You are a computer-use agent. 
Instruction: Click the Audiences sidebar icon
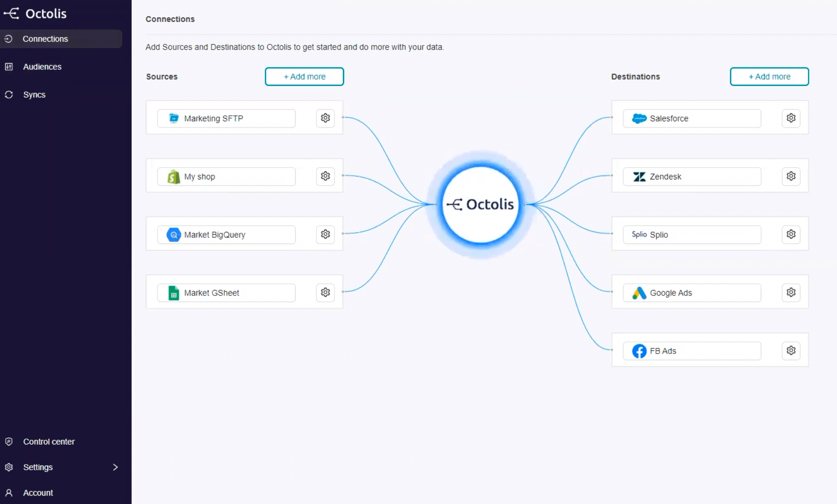point(8,67)
